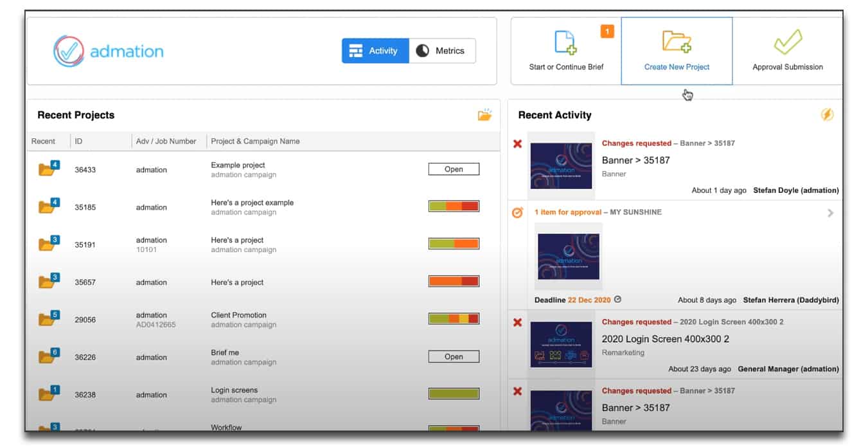Screen dimensions: 868x447
Task: Click Open button for Example project
Action: coord(454,169)
